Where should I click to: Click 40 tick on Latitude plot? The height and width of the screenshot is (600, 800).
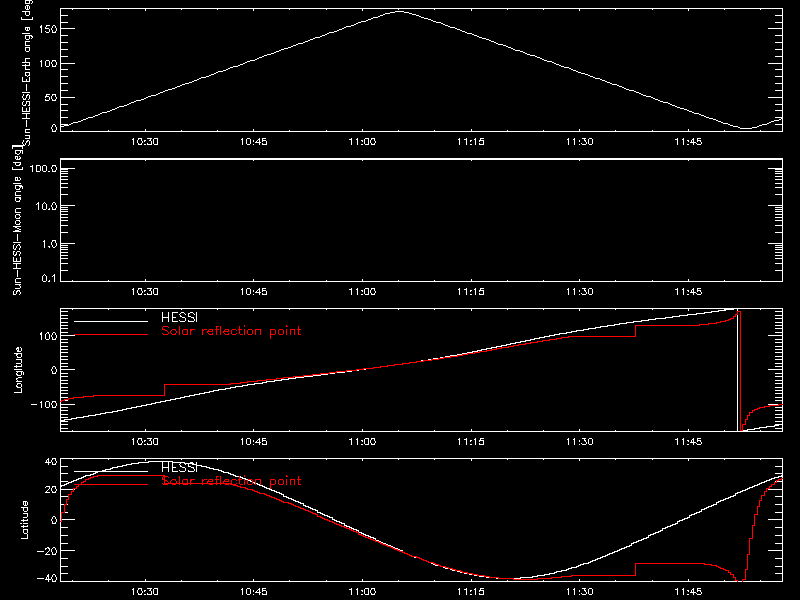51,462
